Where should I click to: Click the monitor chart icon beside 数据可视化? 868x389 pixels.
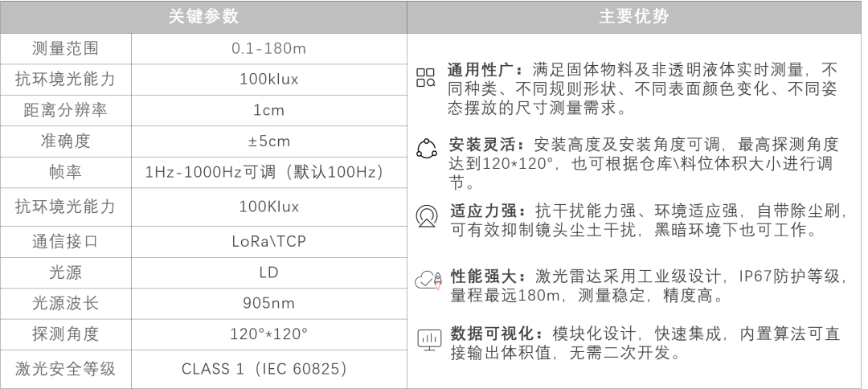[429, 339]
